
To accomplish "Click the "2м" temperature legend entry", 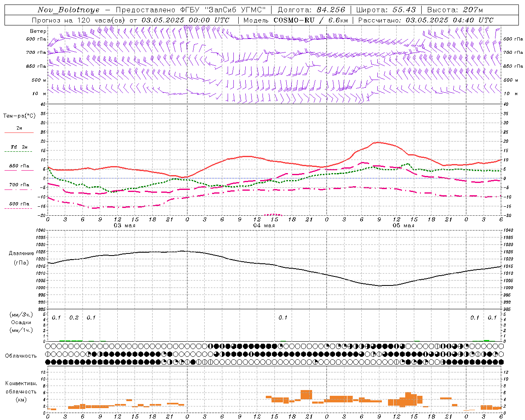I will (x=19, y=128).
